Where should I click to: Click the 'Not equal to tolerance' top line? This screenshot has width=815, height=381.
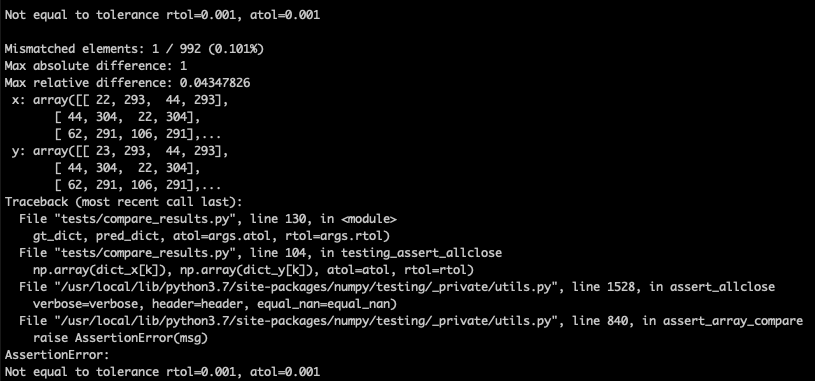(x=163, y=15)
